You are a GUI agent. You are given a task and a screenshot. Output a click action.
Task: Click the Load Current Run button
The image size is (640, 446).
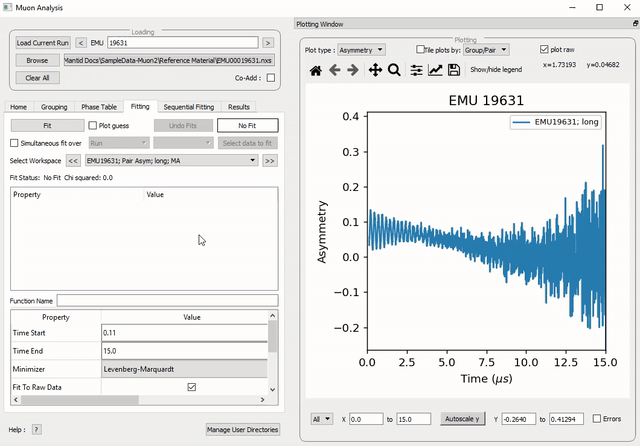[x=43, y=43]
